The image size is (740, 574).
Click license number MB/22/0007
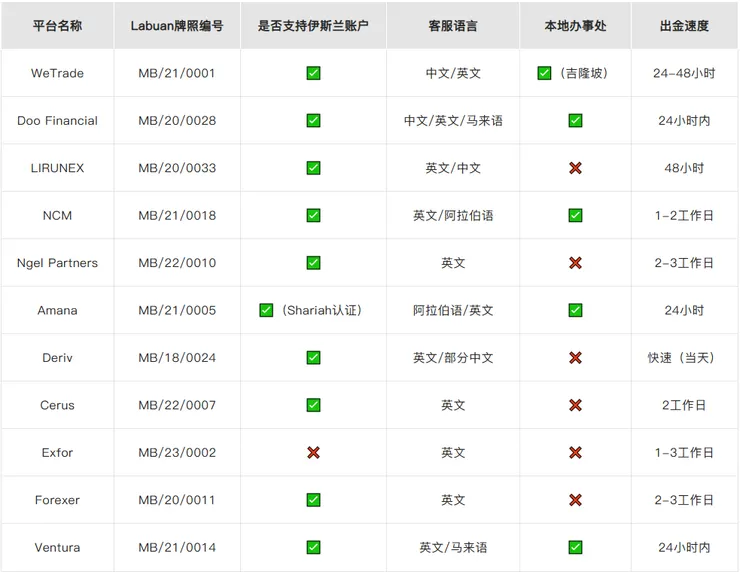177,405
